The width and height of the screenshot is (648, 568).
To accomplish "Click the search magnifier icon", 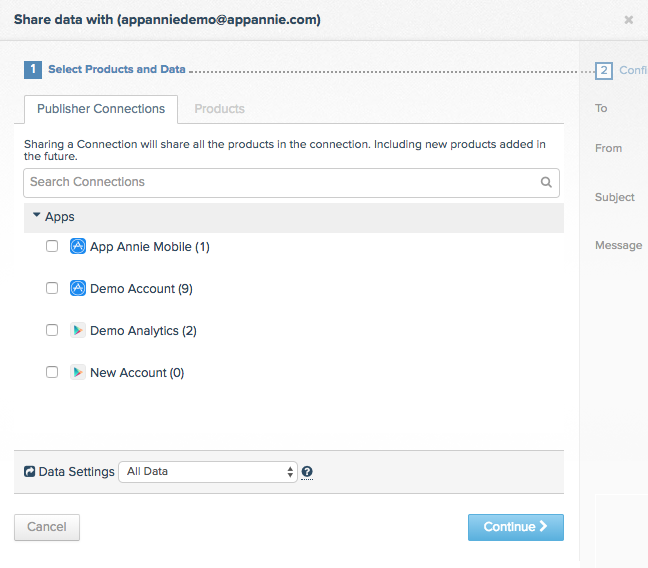I will (546, 182).
